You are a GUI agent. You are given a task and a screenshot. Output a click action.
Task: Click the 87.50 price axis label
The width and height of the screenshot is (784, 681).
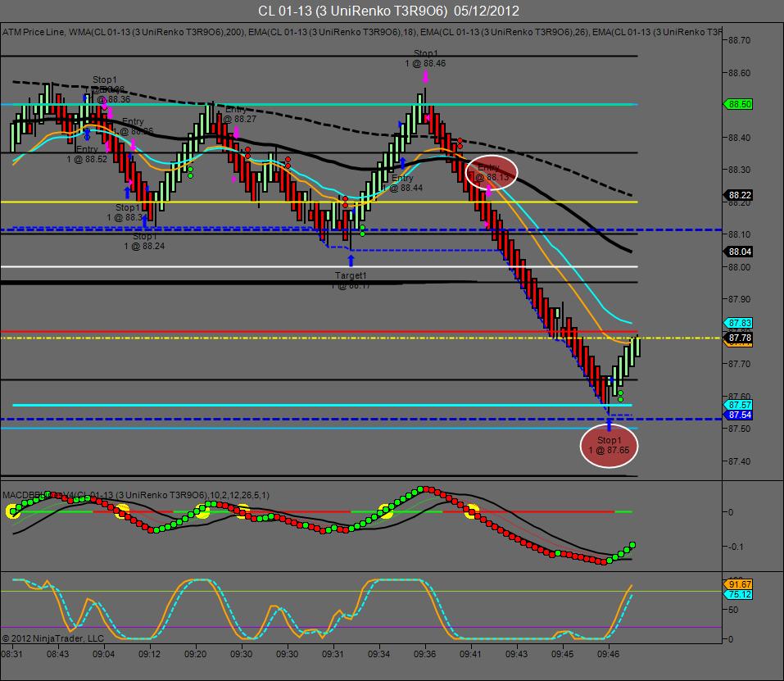[x=739, y=429]
